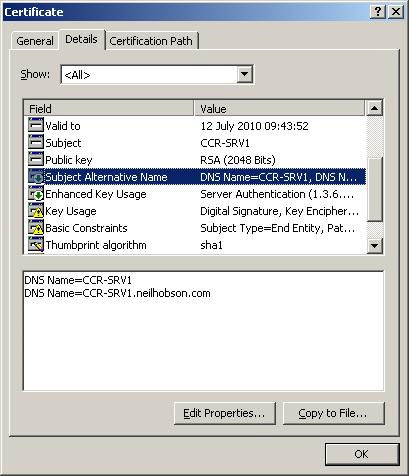The height and width of the screenshot is (476, 409).
Task: Click the Value column header
Action: (279, 109)
